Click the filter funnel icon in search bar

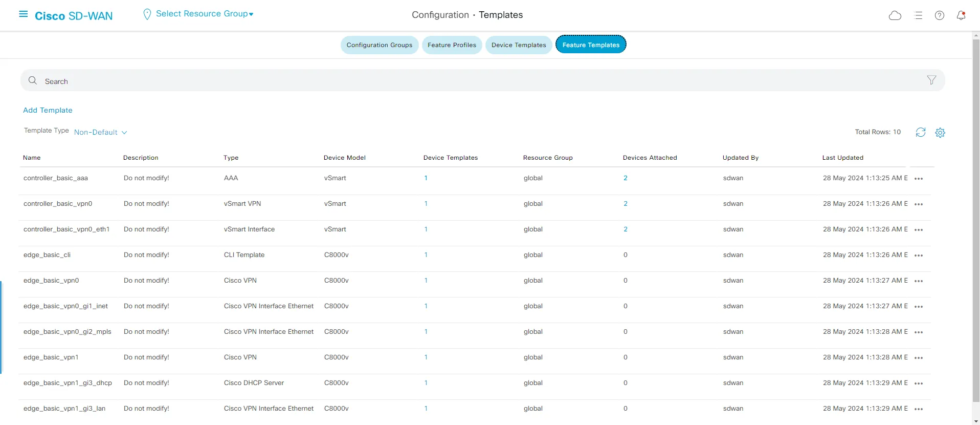(x=931, y=80)
